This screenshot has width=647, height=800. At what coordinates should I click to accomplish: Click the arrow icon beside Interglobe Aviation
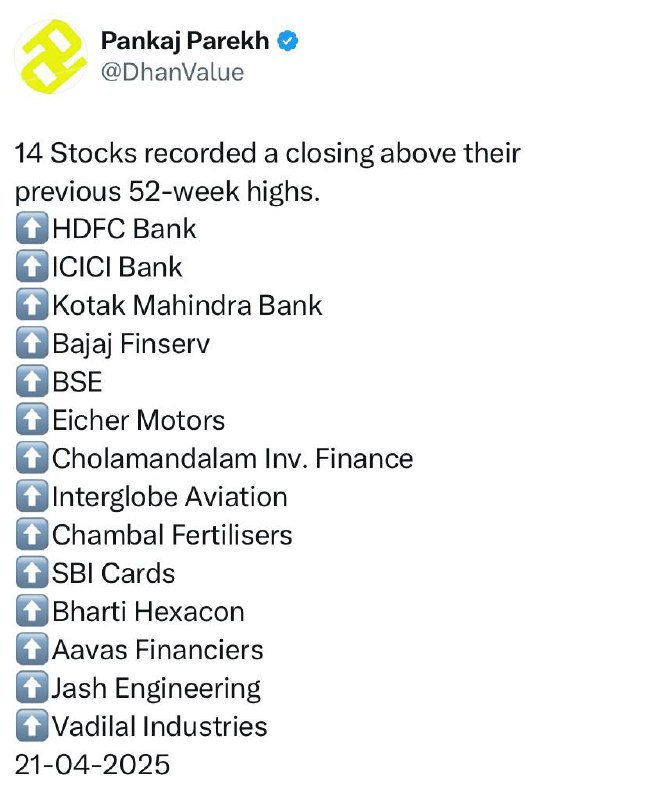32,496
